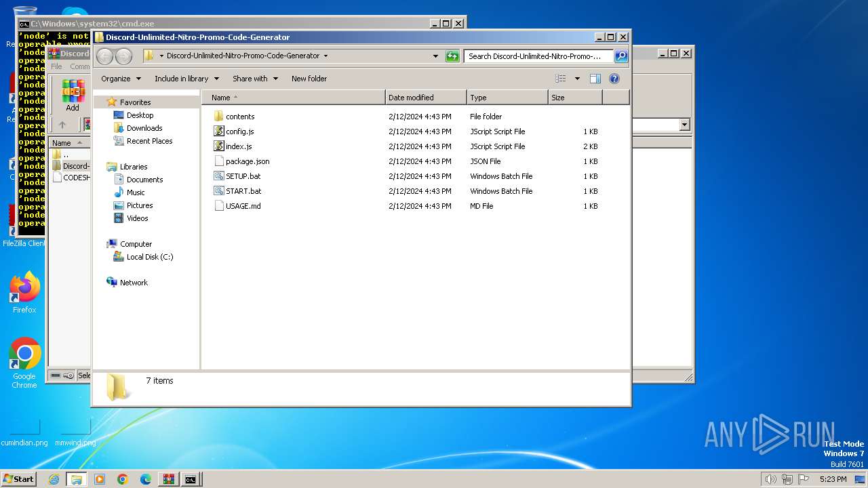
Task: Open the Share with dropdown
Action: pos(255,79)
